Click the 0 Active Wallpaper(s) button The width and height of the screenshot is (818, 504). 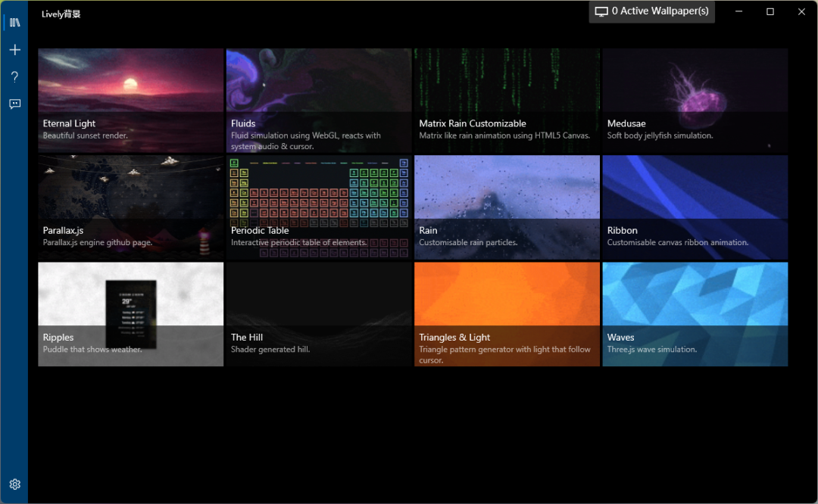pyautogui.click(x=652, y=11)
